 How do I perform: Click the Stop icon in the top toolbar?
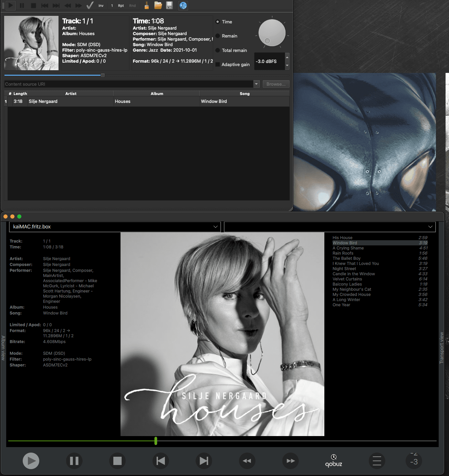pos(33,6)
